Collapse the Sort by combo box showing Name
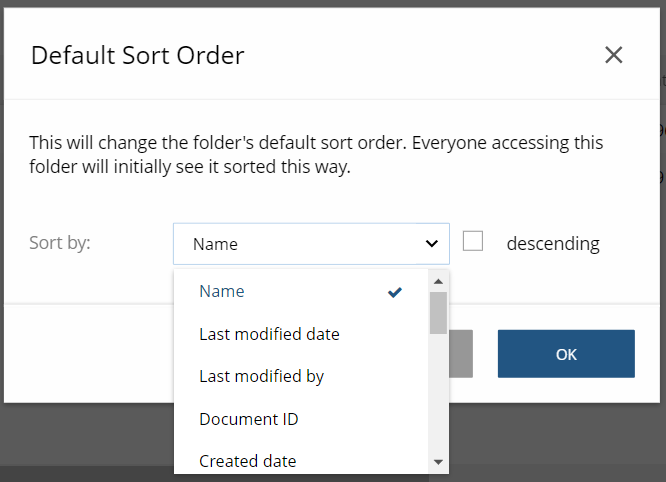Image resolution: width=666 pixels, height=482 pixels. pos(310,243)
